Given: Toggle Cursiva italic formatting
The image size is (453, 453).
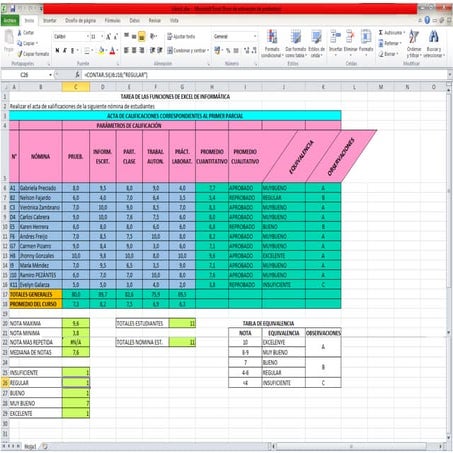Looking at the screenshot, I should coord(65,51).
